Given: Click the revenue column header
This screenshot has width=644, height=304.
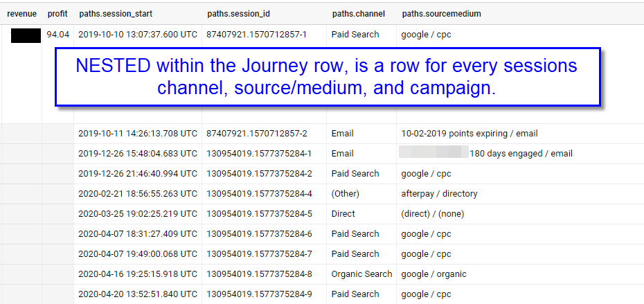Looking at the screenshot, I should point(21,14).
